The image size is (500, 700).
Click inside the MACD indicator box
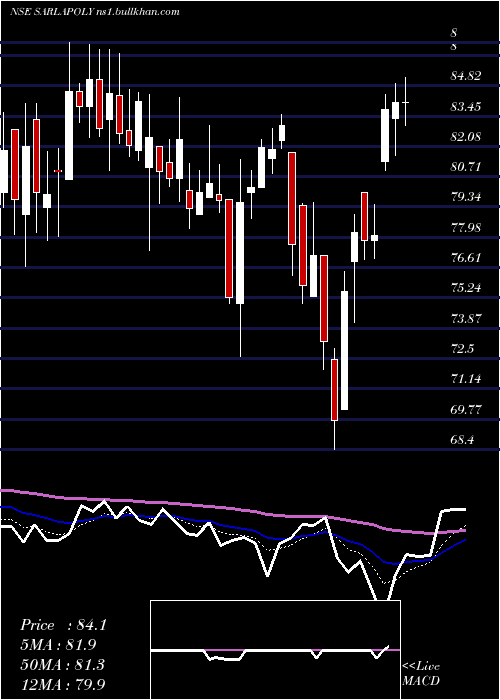275,650
